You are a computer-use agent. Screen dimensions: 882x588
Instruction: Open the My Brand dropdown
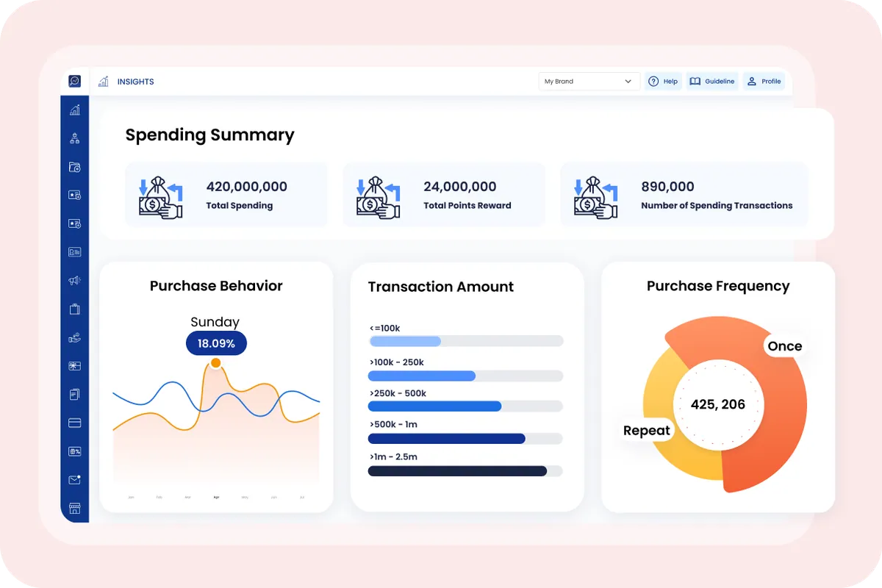click(x=589, y=82)
